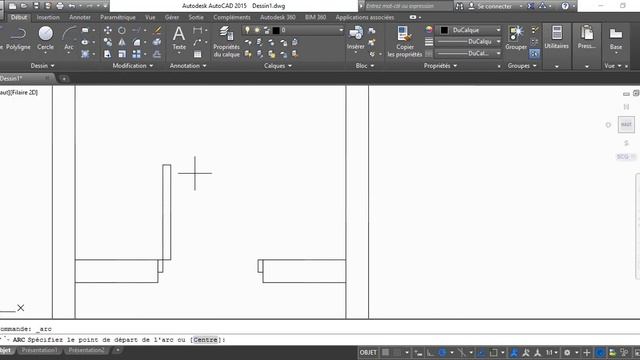Image resolution: width=640 pixels, height=360 pixels.
Task: Open the Gérer ribbon tab
Action: [x=172, y=17]
